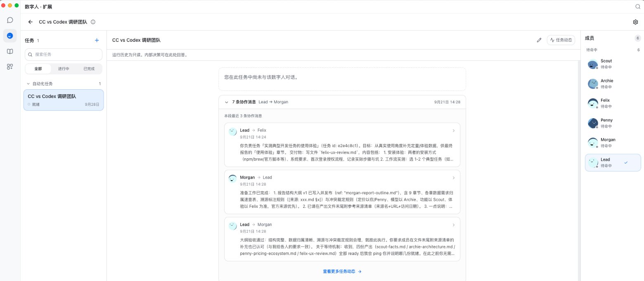The width and height of the screenshot is (644, 281).
Task: Switch to 全部 task filter tab
Action: coord(38,69)
